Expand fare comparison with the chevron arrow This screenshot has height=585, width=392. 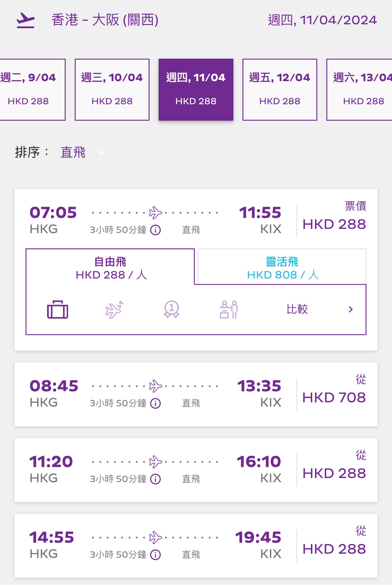[351, 309]
